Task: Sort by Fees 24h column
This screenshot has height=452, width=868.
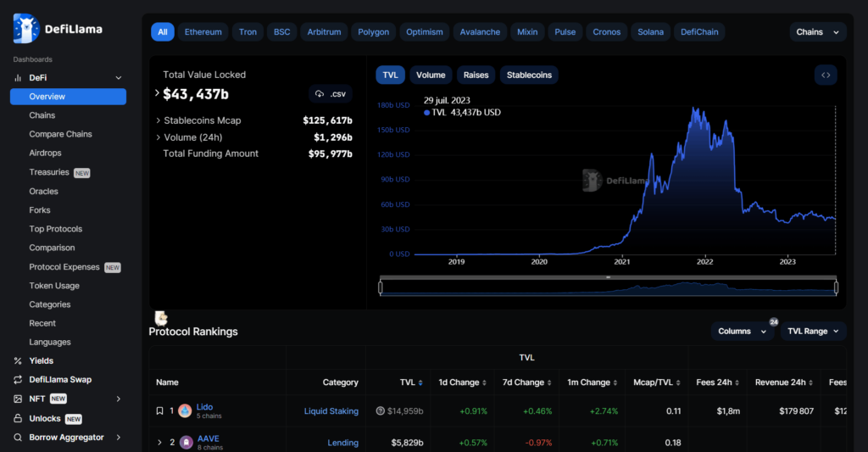Action: [x=737, y=382]
